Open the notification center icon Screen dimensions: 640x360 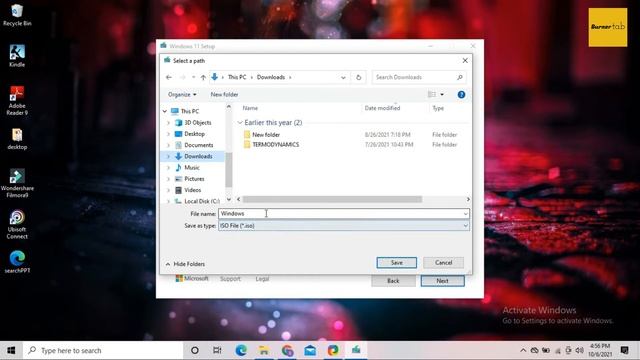[x=624, y=350]
